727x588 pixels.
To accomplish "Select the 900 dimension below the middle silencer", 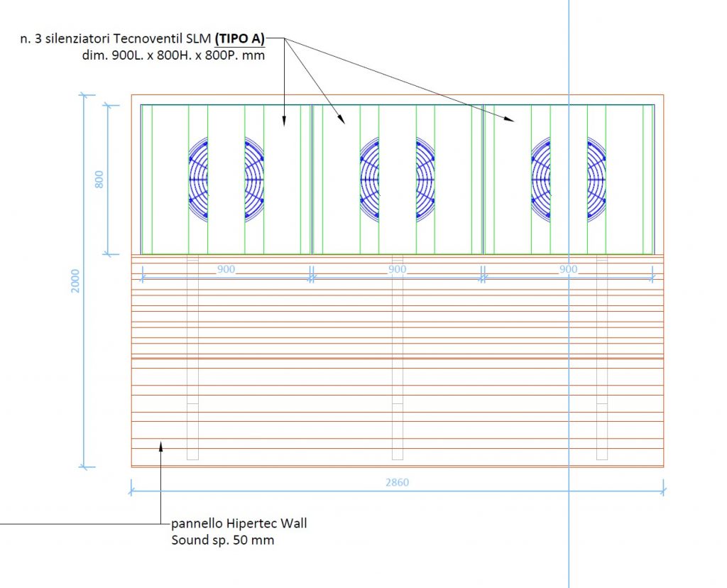I will click(398, 269).
